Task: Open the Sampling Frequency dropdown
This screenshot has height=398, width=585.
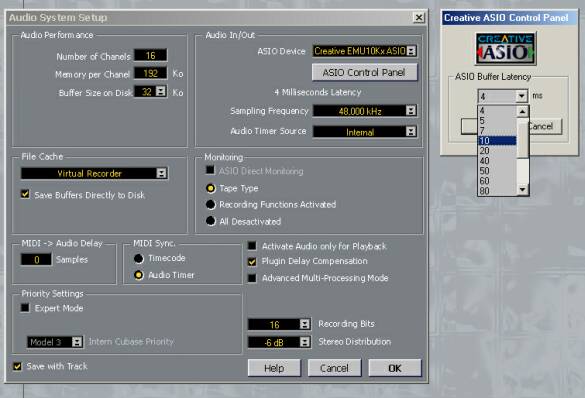Action: point(411,110)
